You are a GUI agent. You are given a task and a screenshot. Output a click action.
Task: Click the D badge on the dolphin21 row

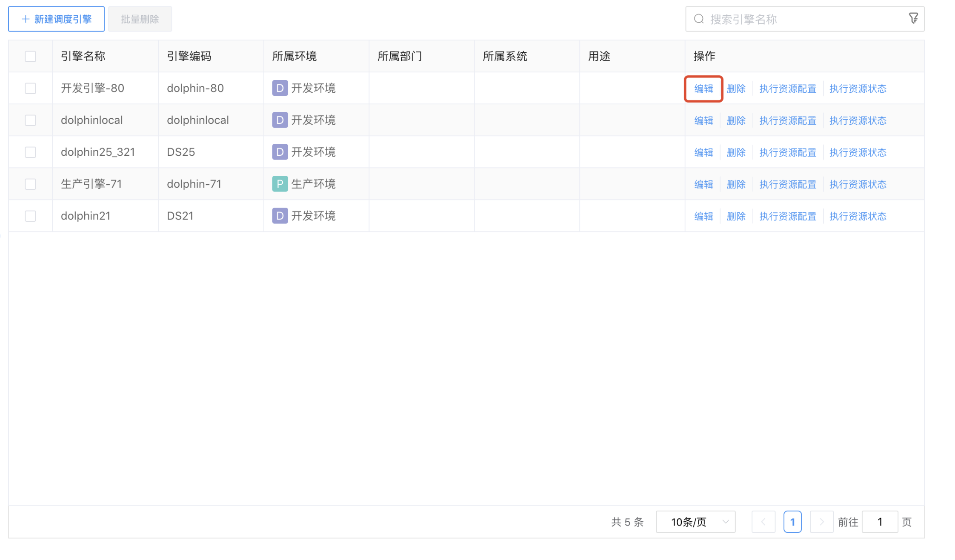click(x=280, y=216)
